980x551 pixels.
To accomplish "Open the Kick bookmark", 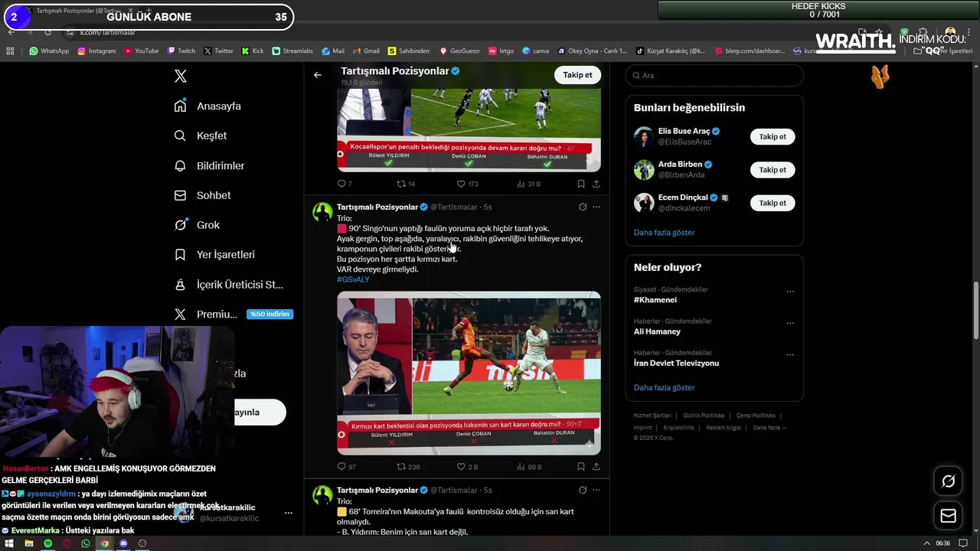I will coord(252,51).
